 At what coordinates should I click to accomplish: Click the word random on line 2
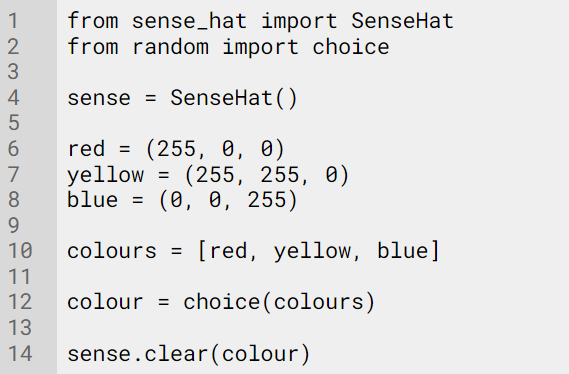tap(170, 47)
